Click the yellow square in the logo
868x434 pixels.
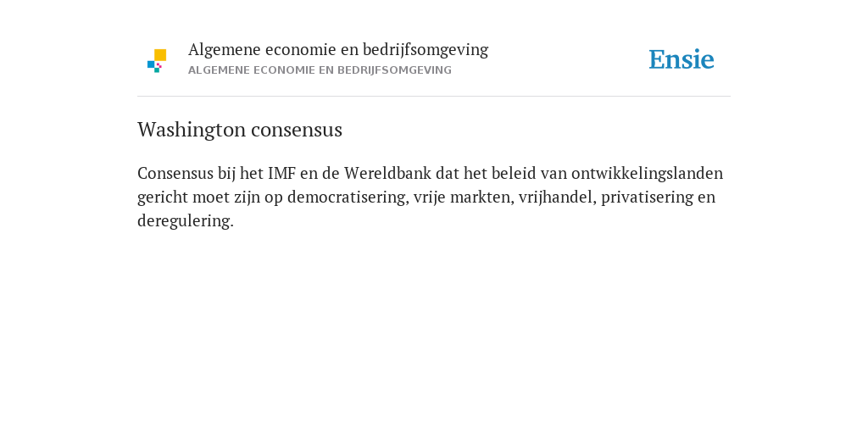pyautogui.click(x=160, y=55)
